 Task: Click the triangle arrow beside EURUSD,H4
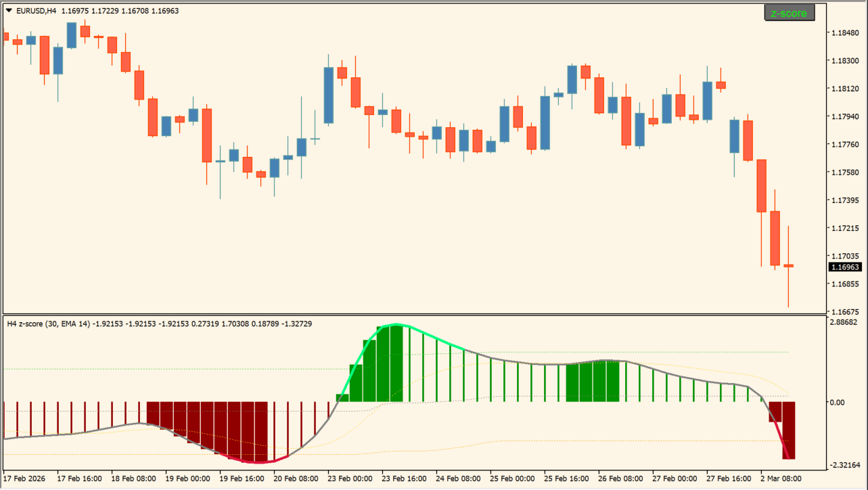pyautogui.click(x=8, y=11)
